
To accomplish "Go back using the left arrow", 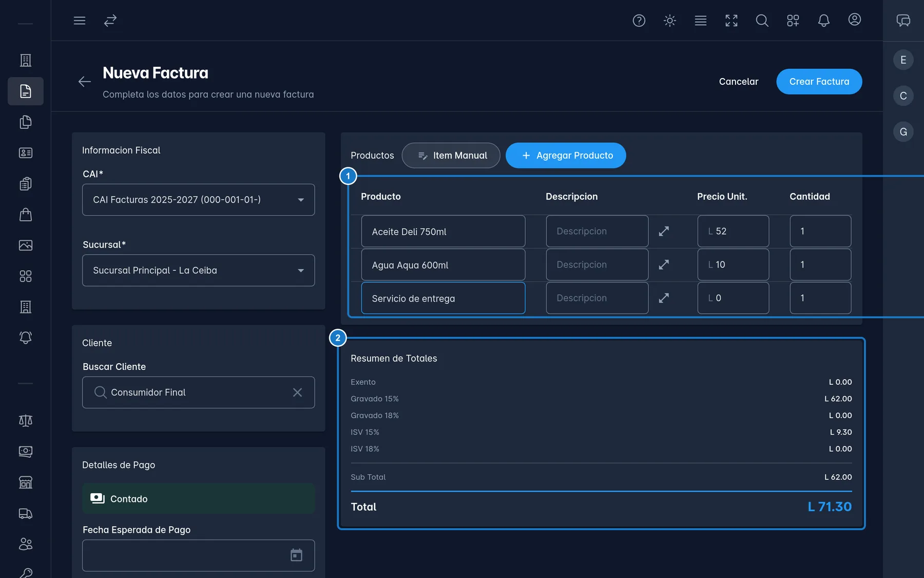I will pos(85,81).
